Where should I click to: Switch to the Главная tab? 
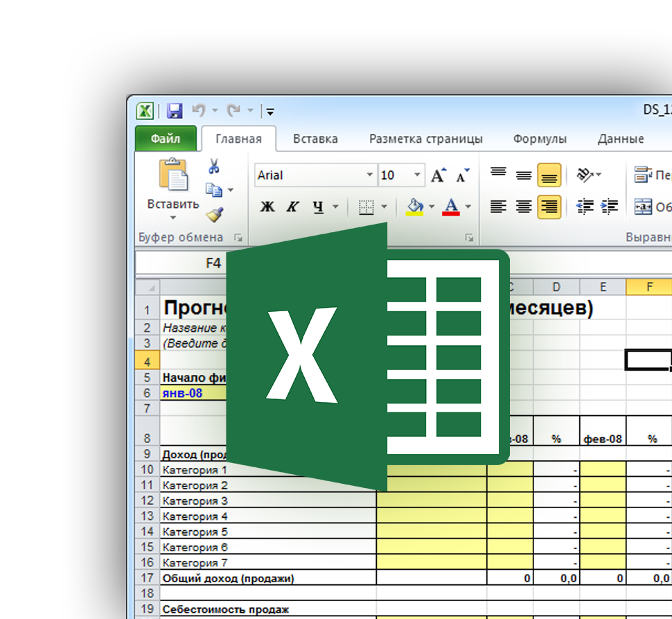[239, 139]
